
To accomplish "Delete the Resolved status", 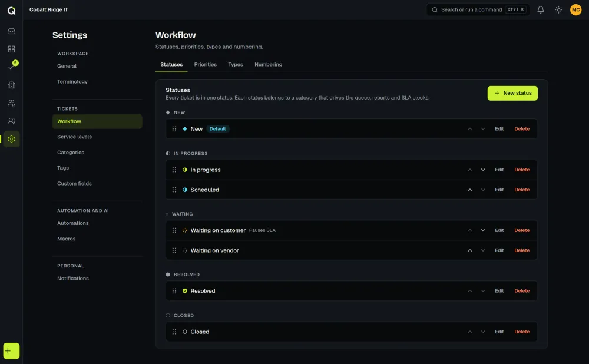I will (522, 291).
